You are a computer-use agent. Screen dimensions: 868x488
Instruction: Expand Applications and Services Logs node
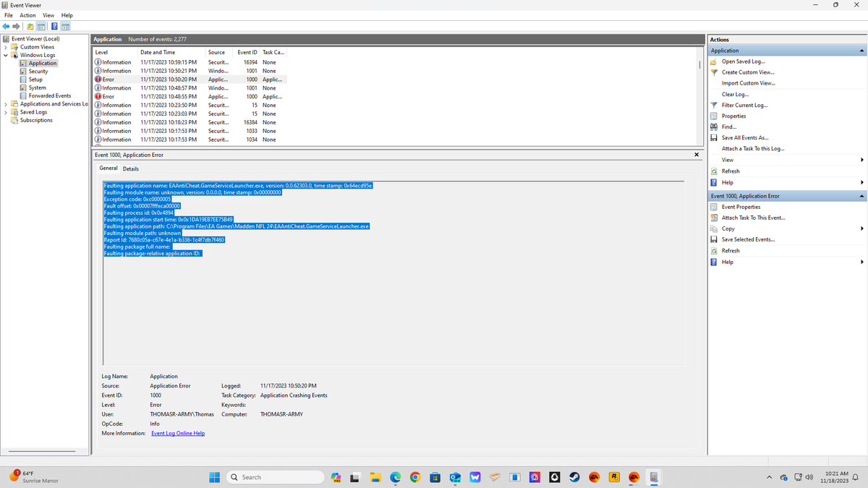(6, 104)
